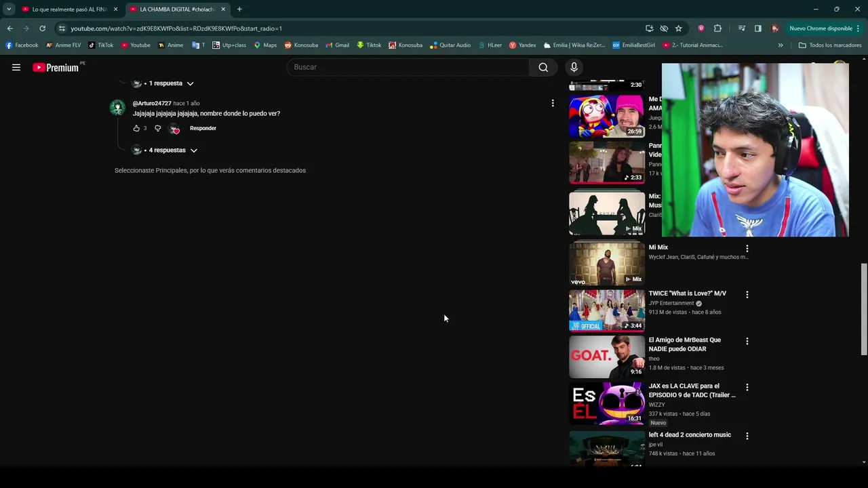Screen dimensions: 868x488
Task: Open options for the JAX es LA CLAVE video
Action: tap(747, 387)
